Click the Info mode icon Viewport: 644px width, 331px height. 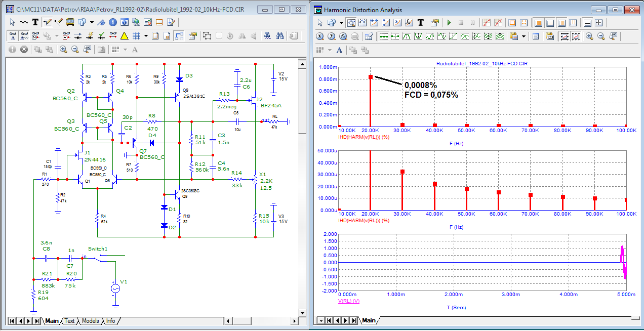[113, 22]
